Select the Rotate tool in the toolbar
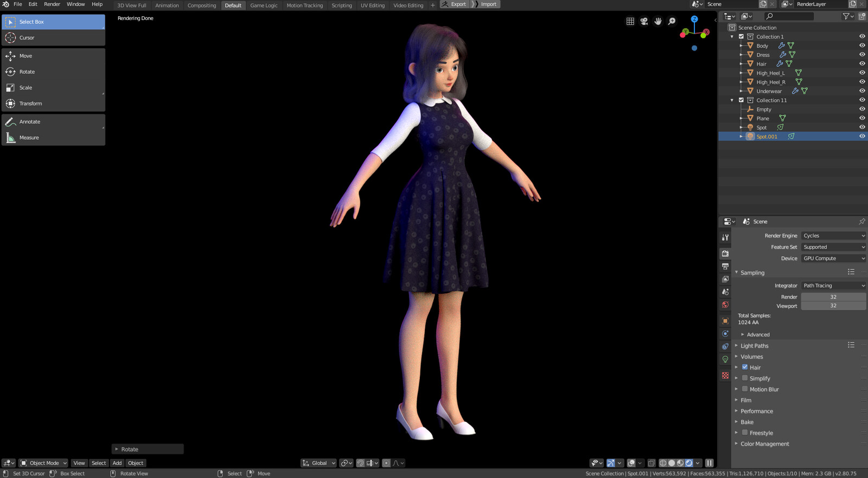The width and height of the screenshot is (868, 478). point(53,72)
